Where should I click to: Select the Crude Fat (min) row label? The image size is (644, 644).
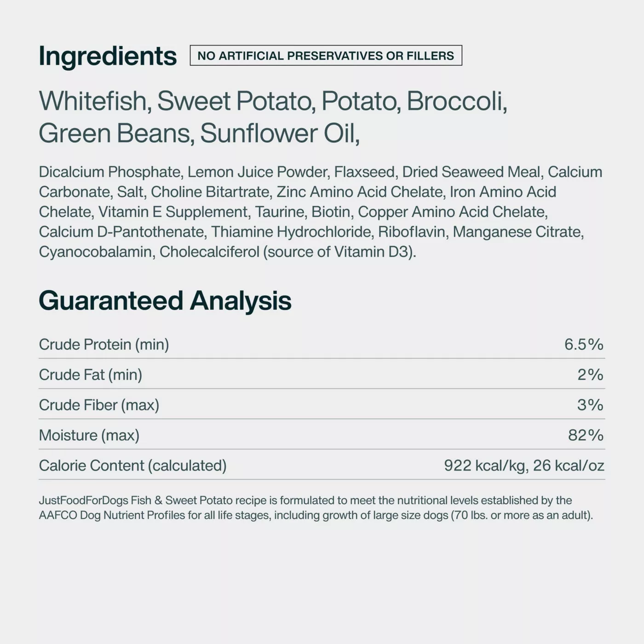point(91,374)
